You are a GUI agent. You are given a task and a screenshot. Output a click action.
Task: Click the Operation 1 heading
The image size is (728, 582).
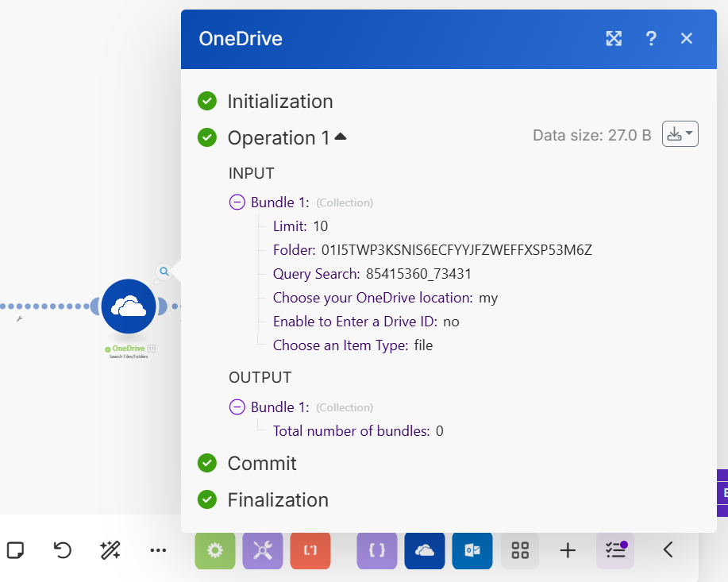279,138
